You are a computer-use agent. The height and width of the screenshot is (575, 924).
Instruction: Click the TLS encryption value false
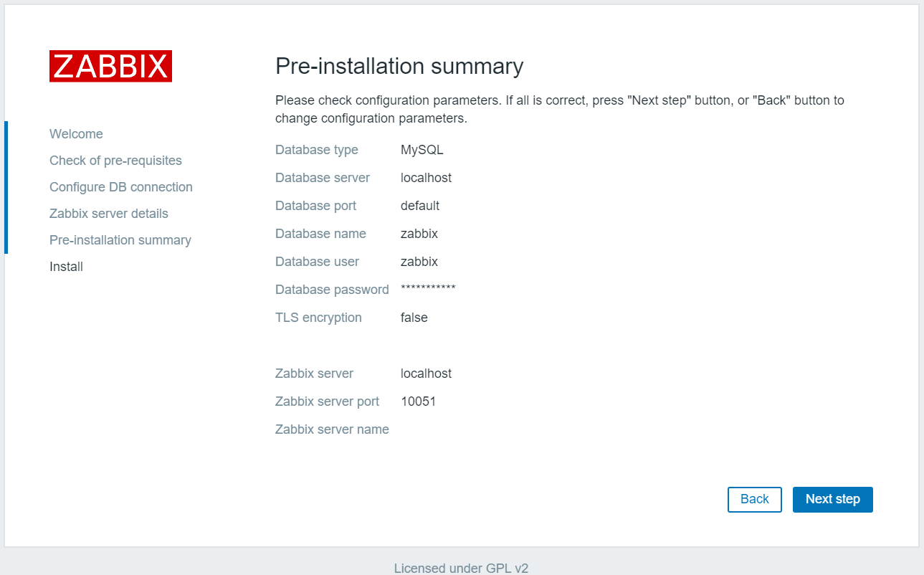pos(414,318)
